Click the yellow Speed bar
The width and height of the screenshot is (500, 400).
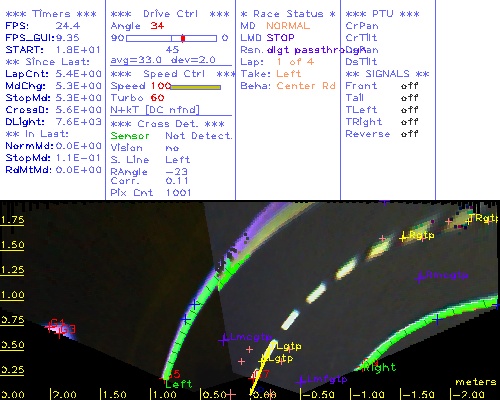[x=196, y=87]
